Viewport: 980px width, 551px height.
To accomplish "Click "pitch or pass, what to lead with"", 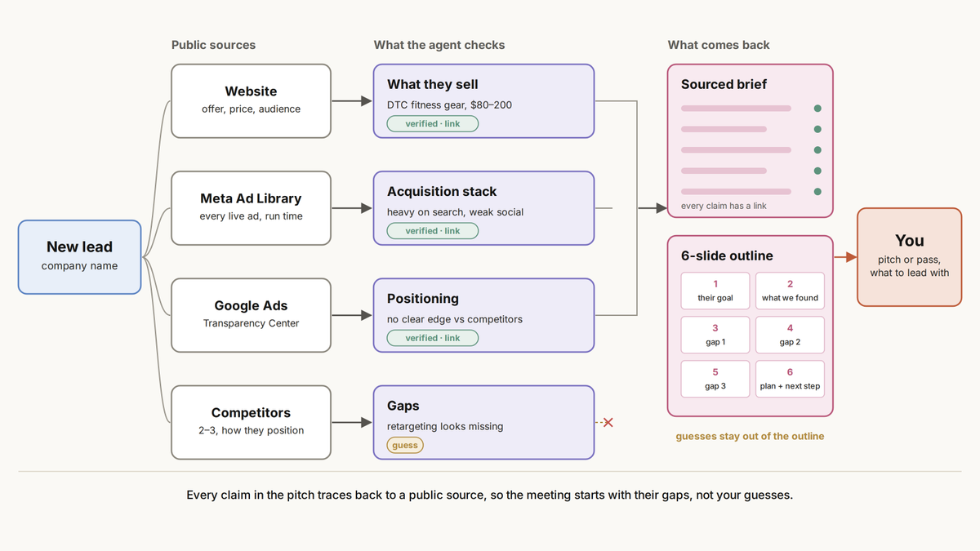I will [x=910, y=266].
